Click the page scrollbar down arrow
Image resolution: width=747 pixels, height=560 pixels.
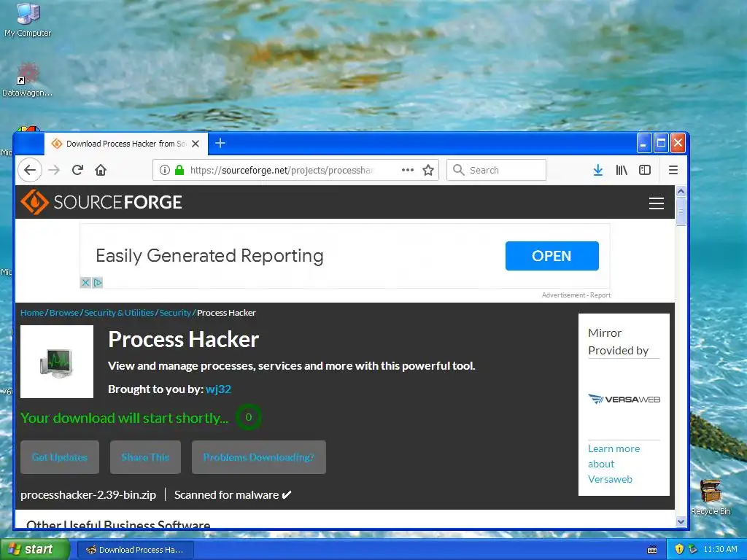point(681,521)
